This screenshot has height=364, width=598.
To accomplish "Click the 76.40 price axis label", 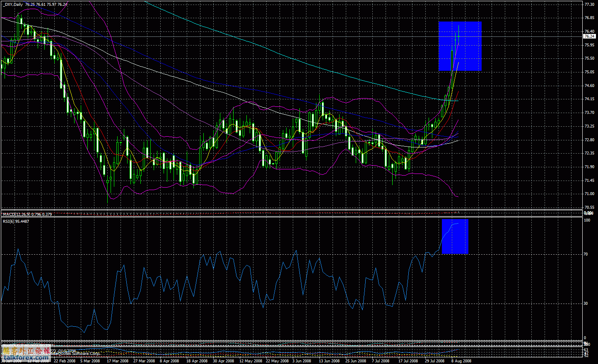I will point(589,31).
